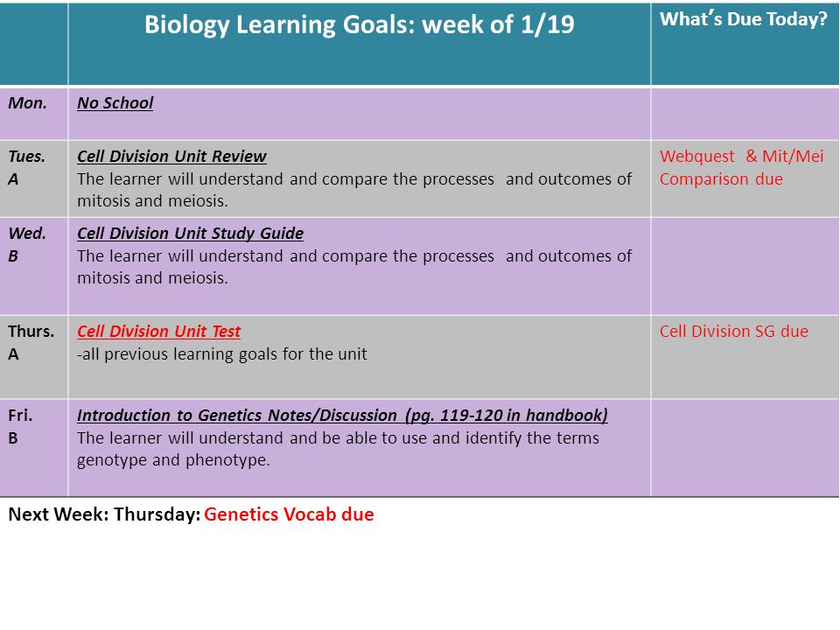
Task: Select Tuesday's mitosis and meiosis learning goal text
Action: pos(354,190)
